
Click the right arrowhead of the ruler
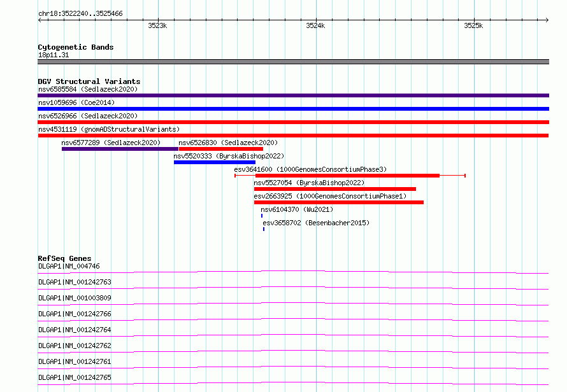[547, 20]
